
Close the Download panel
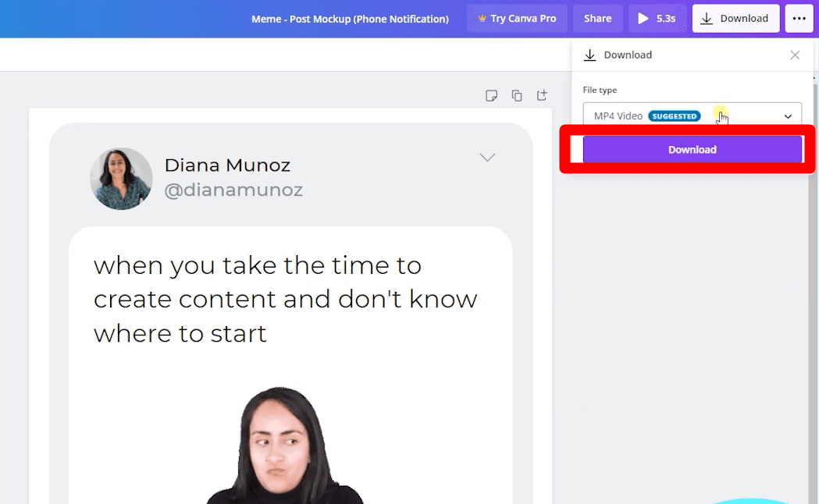tap(795, 55)
